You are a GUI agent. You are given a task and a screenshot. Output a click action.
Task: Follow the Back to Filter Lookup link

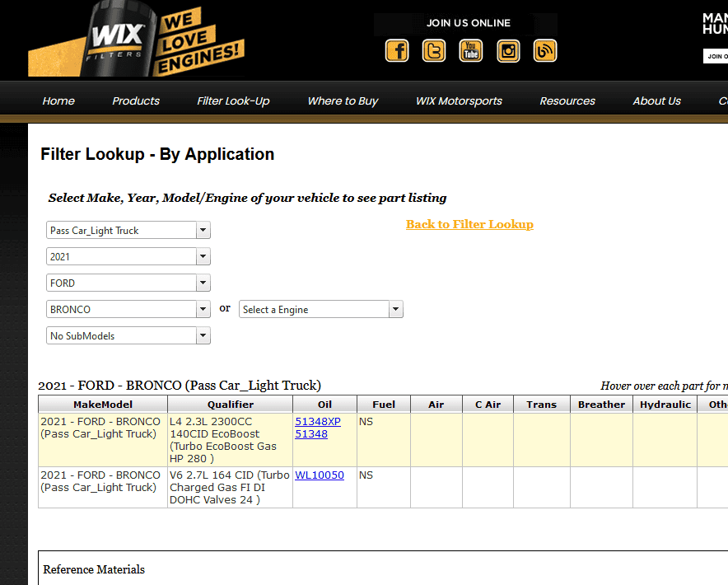click(469, 224)
